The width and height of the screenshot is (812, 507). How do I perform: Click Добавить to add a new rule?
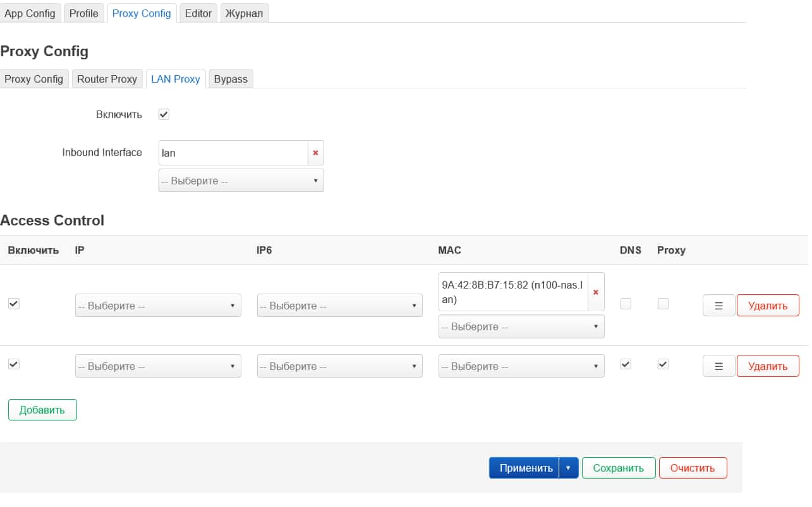coord(42,409)
